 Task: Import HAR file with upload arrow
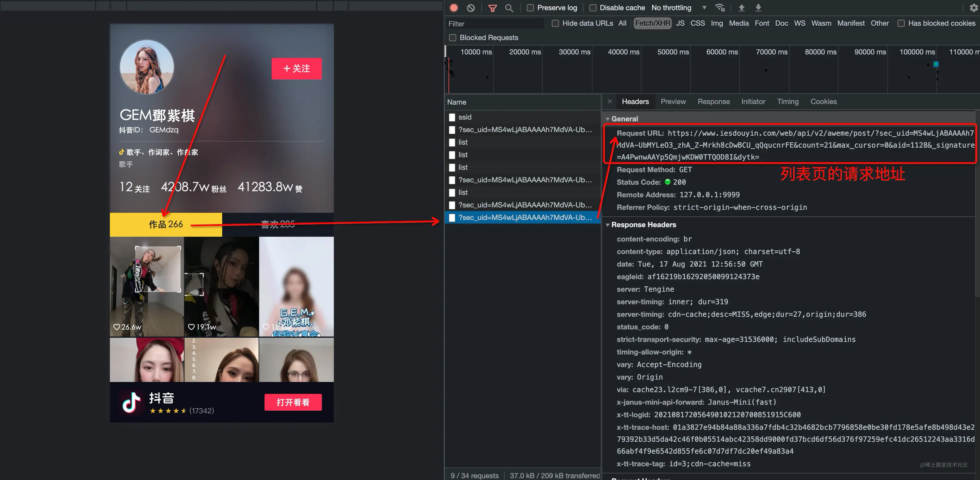[x=741, y=7]
